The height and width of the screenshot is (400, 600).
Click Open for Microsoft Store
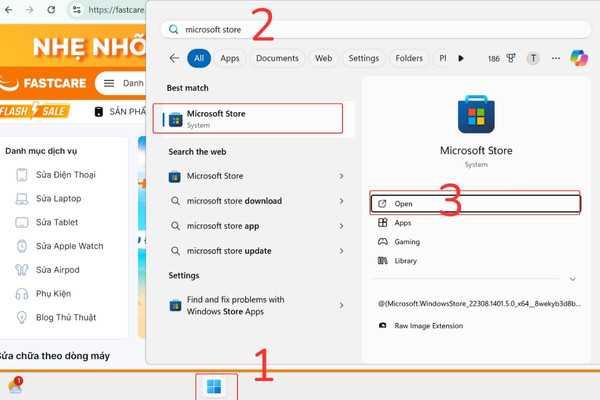[475, 204]
